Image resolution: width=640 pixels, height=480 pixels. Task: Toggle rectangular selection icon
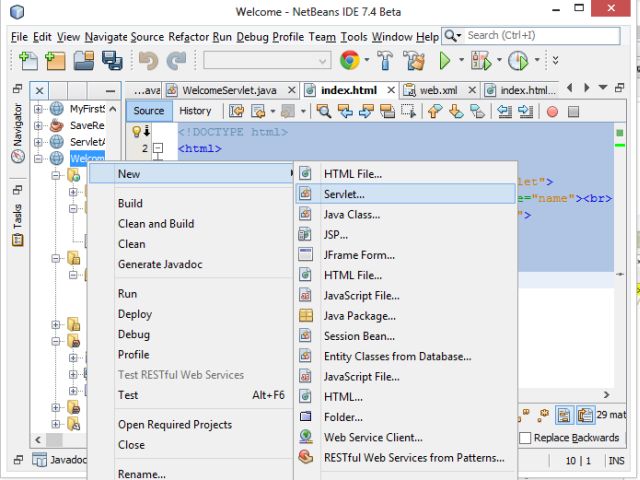(408, 111)
